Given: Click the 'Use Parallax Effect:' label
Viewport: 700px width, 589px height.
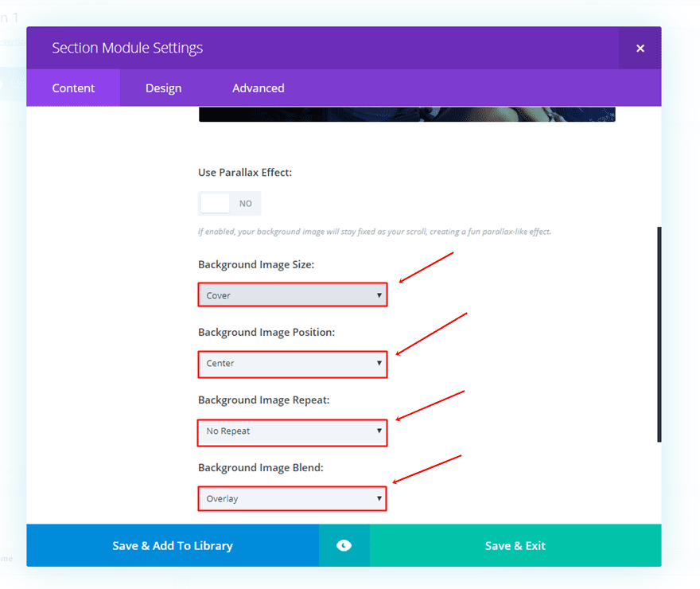Looking at the screenshot, I should 245,173.
